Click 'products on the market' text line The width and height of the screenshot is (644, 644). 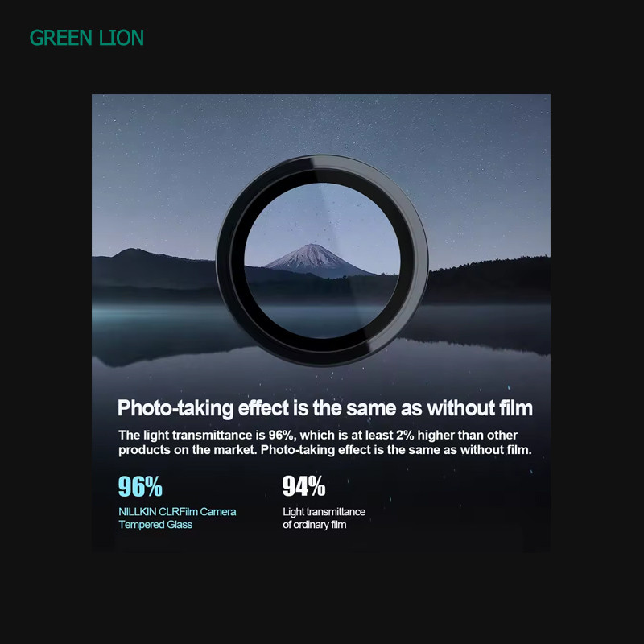click(x=187, y=450)
